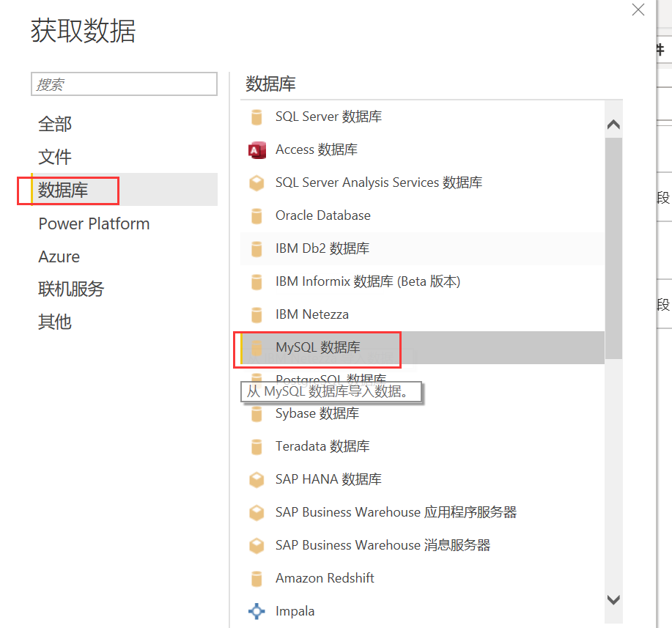Choose SAP Business Warehouse 消息服务器 entry
The width and height of the screenshot is (672, 628).
pos(423,545)
